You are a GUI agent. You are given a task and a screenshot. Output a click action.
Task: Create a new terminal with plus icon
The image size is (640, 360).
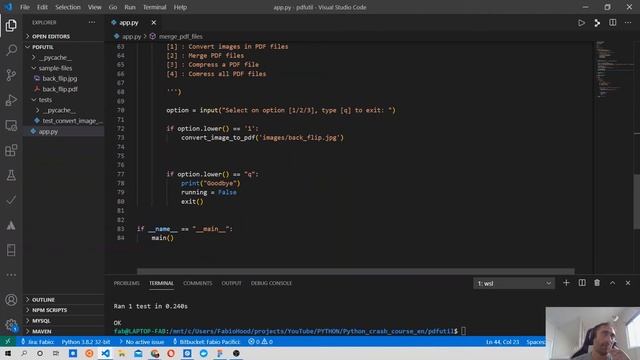point(566,283)
